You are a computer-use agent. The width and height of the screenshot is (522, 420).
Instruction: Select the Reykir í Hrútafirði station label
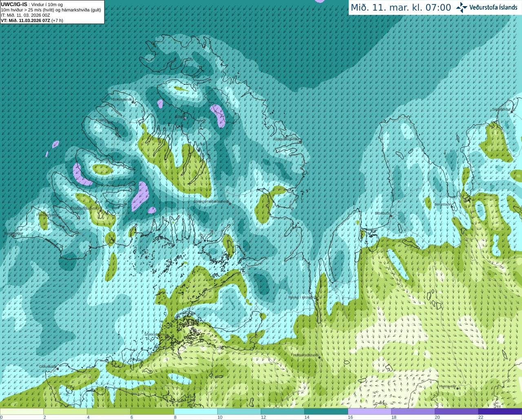(x=302, y=297)
